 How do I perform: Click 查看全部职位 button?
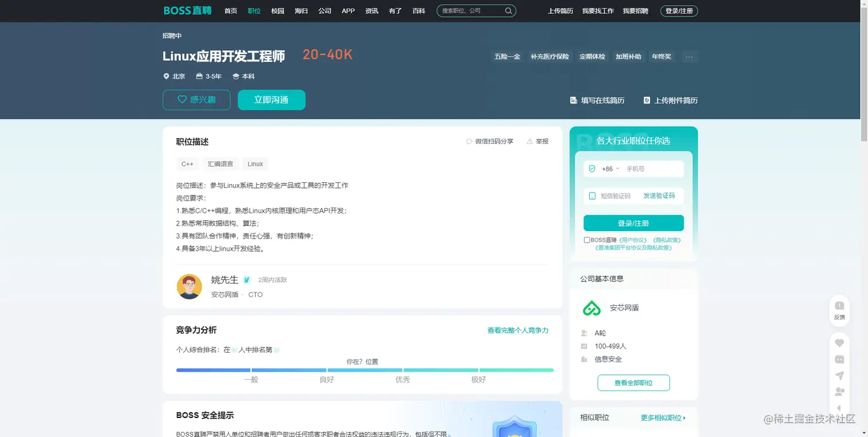coord(634,383)
